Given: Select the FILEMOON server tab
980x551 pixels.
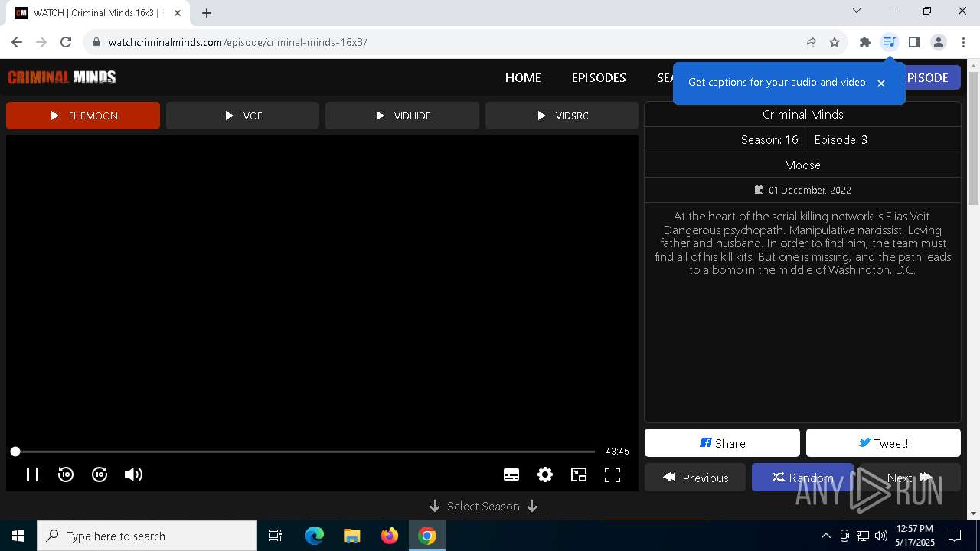Looking at the screenshot, I should tap(83, 116).
